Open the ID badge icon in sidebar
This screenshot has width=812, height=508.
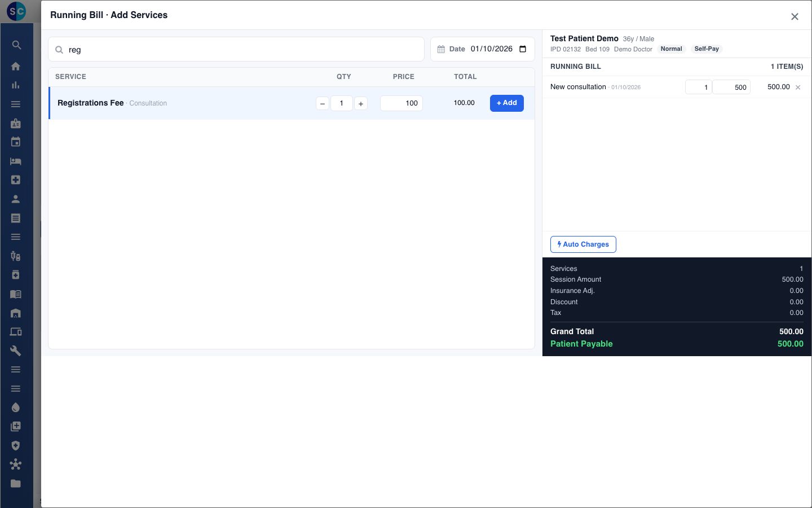tap(16, 123)
